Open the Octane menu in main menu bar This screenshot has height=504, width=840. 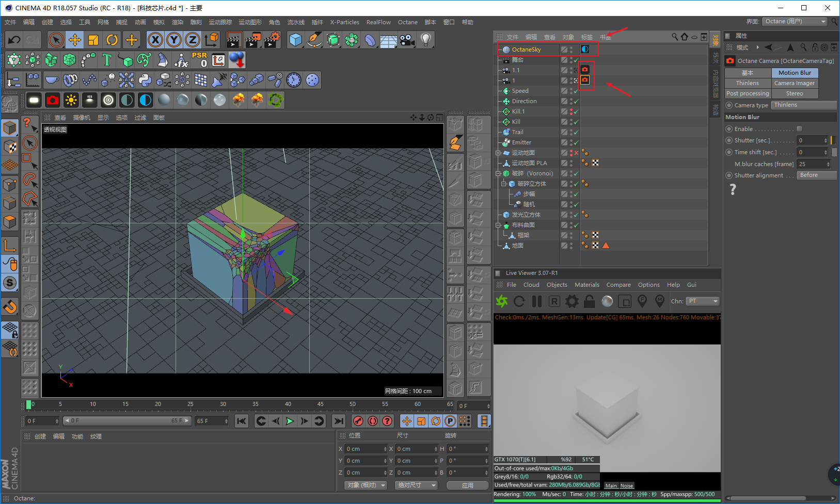coord(407,22)
